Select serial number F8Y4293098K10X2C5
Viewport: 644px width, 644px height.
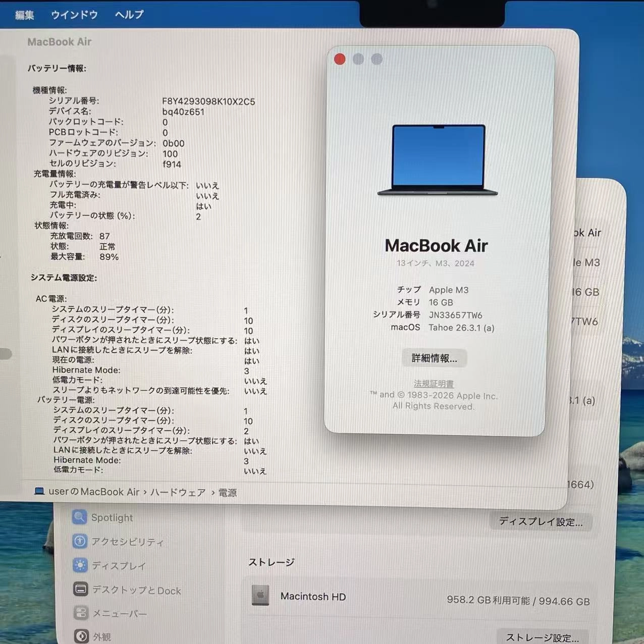point(208,101)
